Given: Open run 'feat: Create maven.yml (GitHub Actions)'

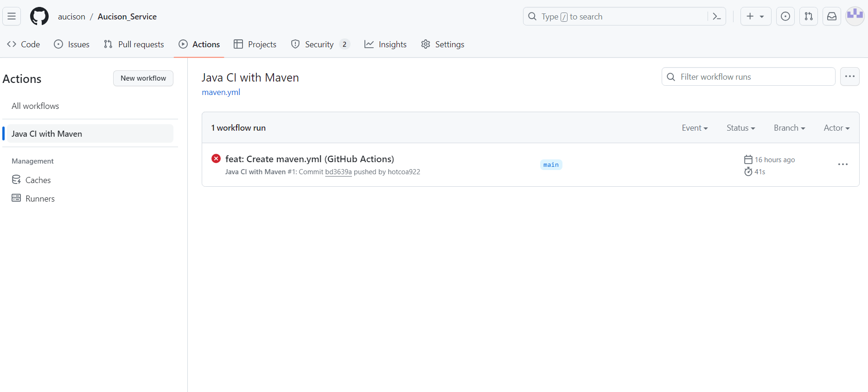Looking at the screenshot, I should tap(310, 159).
